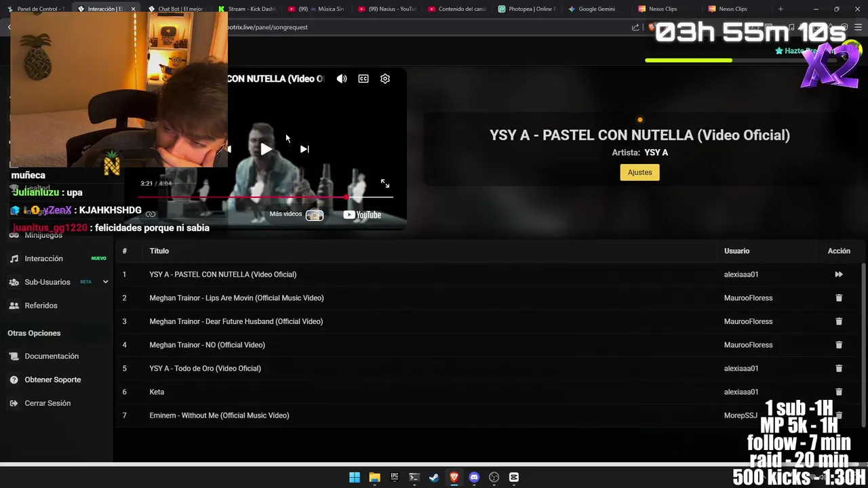Switch to Photopea browser tab
Viewport: 868px width, 488px height.
pyautogui.click(x=528, y=9)
